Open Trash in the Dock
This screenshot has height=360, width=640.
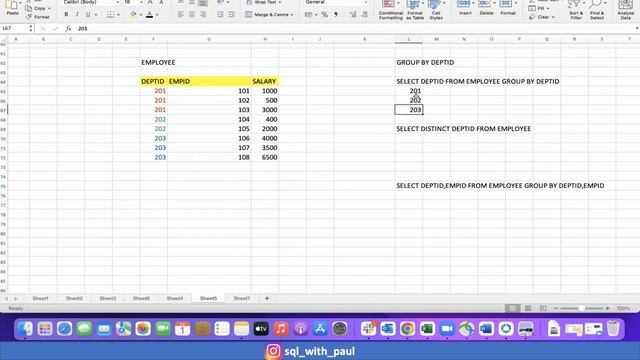[613, 329]
